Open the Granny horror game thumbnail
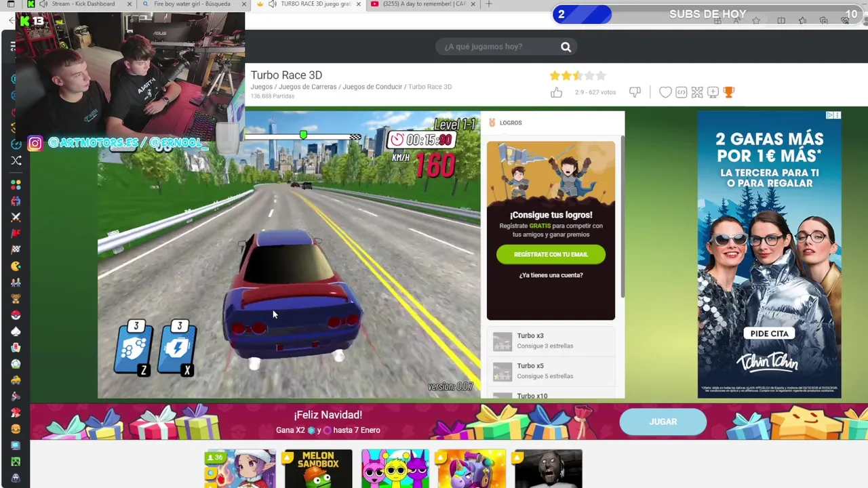The image size is (868, 488). [x=548, y=468]
